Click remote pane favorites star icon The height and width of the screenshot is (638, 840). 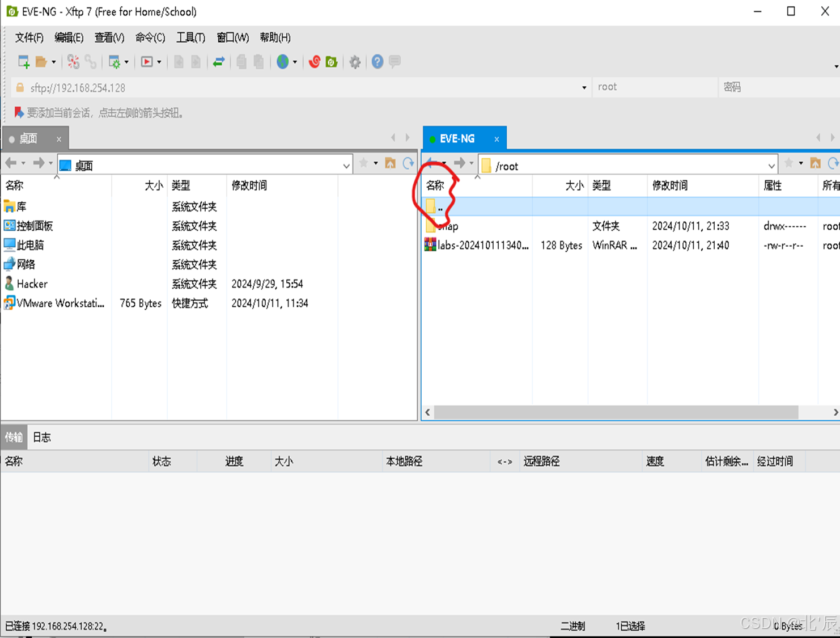[788, 163]
